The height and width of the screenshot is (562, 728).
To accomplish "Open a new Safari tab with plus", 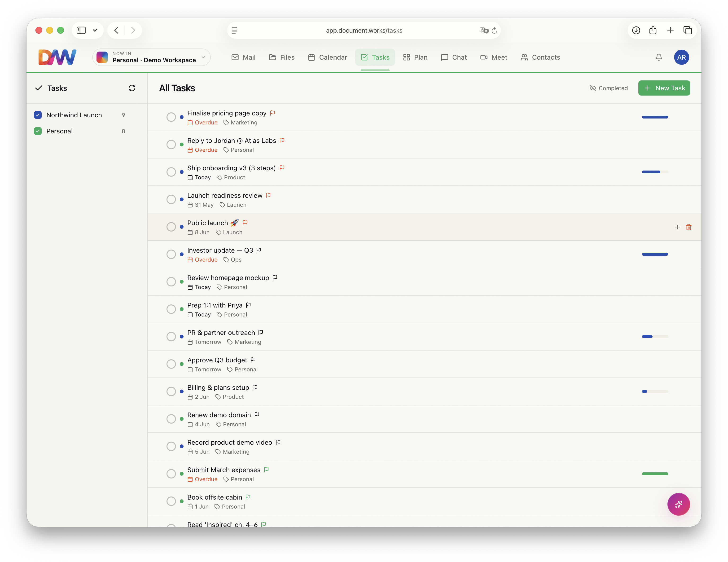I will [670, 30].
